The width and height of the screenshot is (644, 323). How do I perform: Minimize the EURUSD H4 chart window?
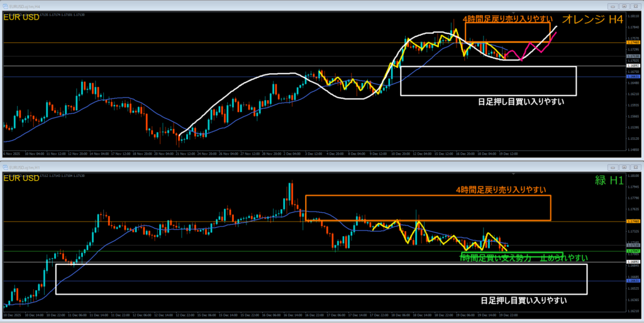613,6
